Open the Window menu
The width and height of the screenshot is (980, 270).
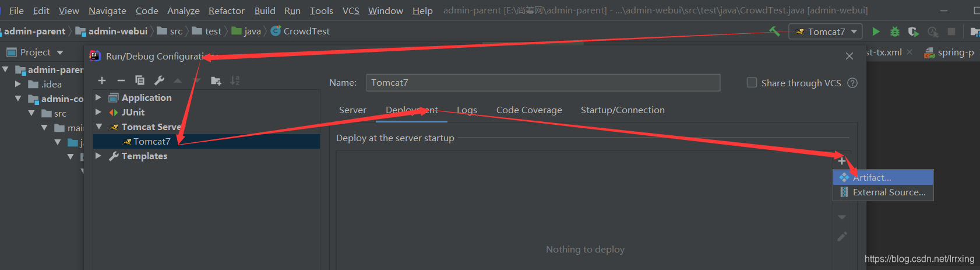(385, 10)
